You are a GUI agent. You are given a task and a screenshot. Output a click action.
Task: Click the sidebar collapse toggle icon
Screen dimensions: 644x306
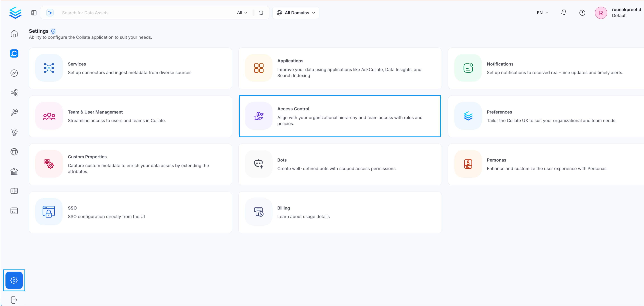click(34, 13)
